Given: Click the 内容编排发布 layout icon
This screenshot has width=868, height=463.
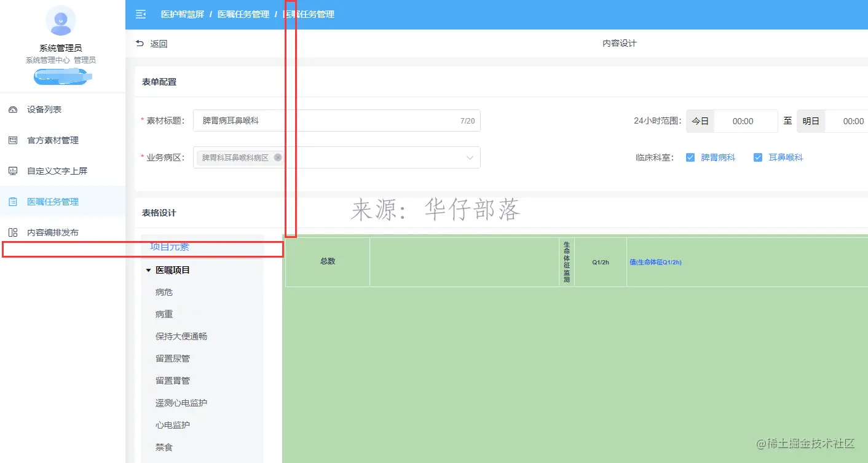Looking at the screenshot, I should 13,232.
